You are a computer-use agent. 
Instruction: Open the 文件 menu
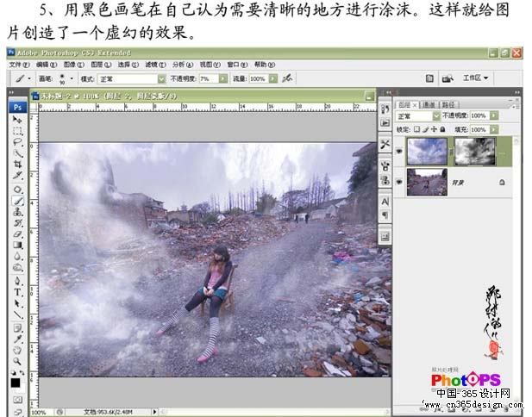(x=19, y=65)
